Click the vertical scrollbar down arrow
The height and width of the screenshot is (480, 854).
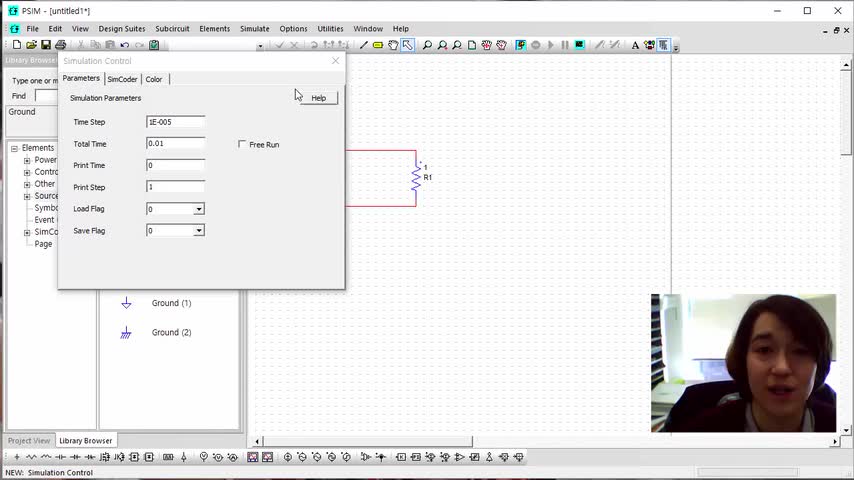(846, 430)
